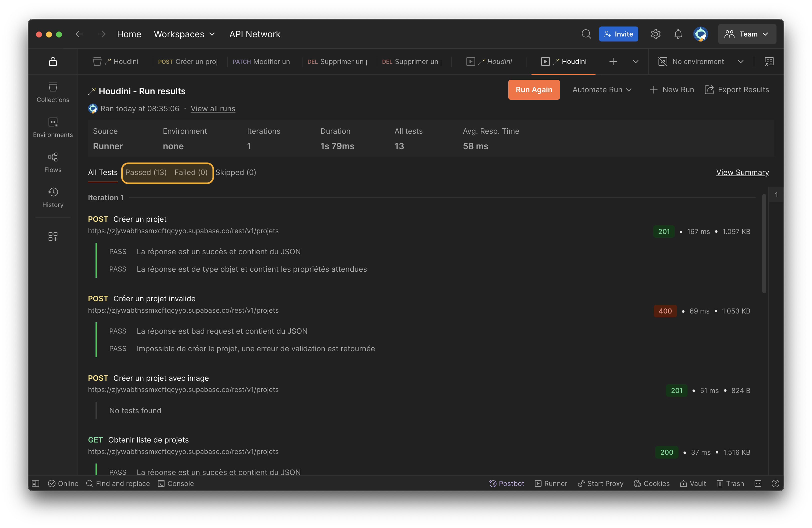Switch to POST Créer un proj tab

[x=188, y=62]
